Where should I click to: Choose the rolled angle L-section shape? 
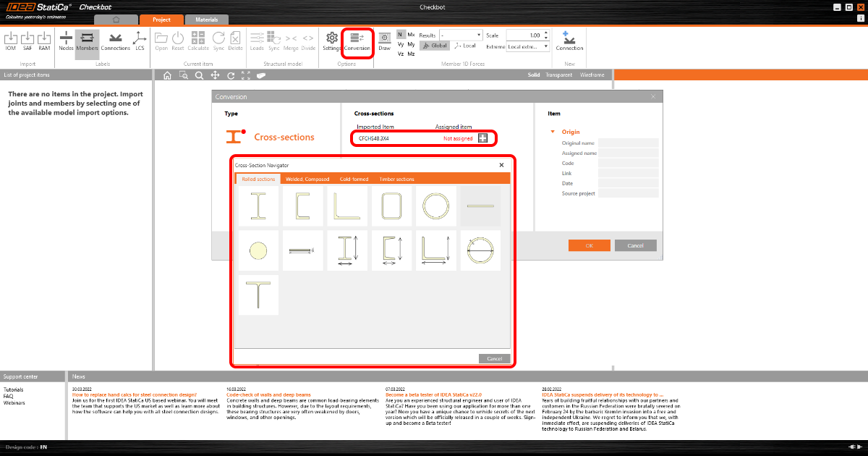pyautogui.click(x=347, y=206)
